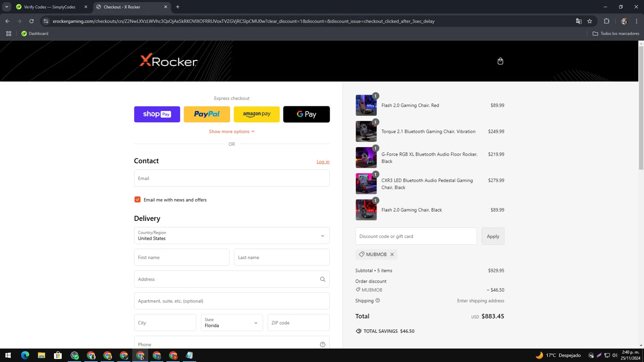Viewport: 644px width, 362px height.
Task: Open Chrome three-dot menu
Action: coord(637,21)
